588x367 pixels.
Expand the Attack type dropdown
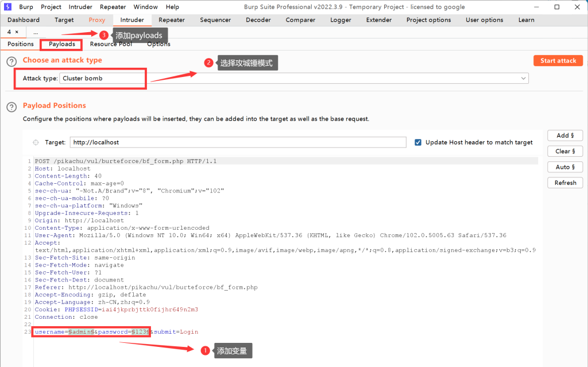(x=523, y=78)
